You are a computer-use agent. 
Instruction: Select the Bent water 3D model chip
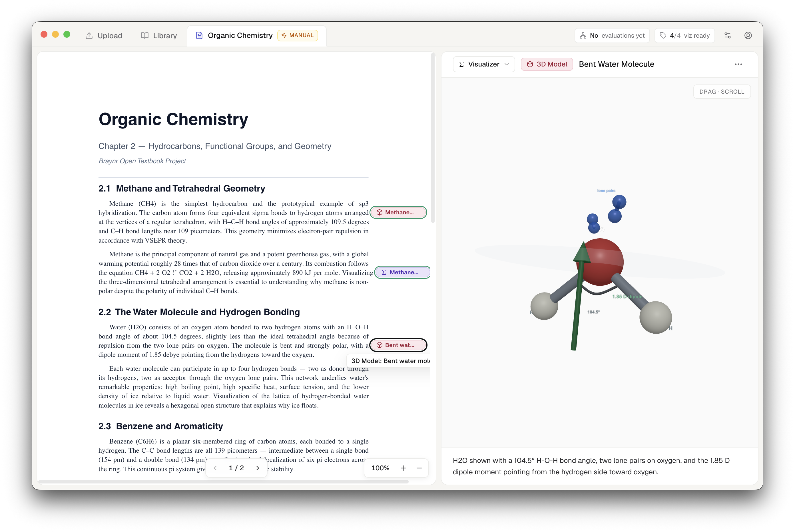click(x=398, y=345)
